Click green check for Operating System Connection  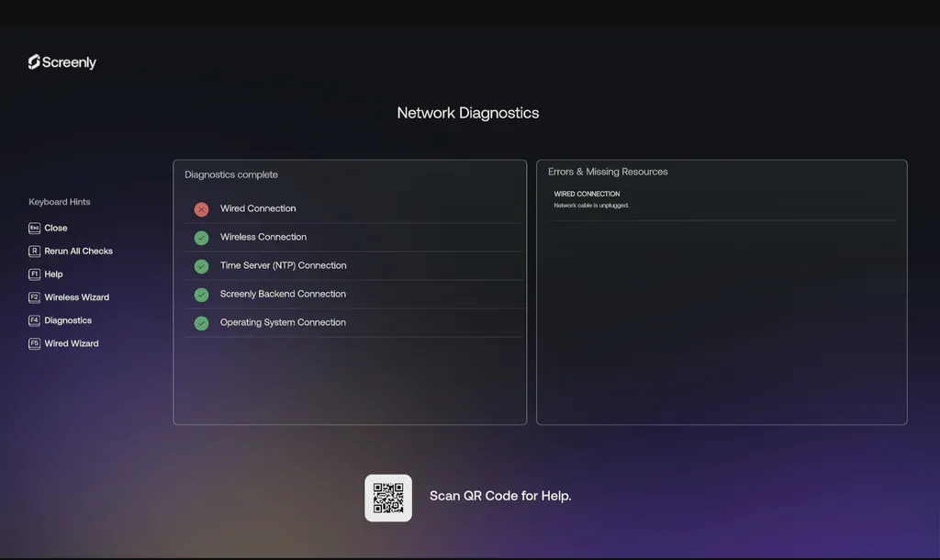(201, 323)
